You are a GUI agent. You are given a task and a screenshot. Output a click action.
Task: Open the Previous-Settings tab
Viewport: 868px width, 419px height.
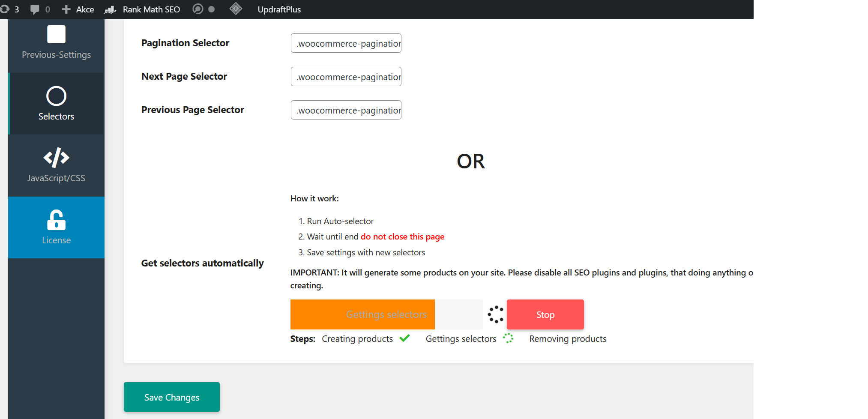(56, 43)
